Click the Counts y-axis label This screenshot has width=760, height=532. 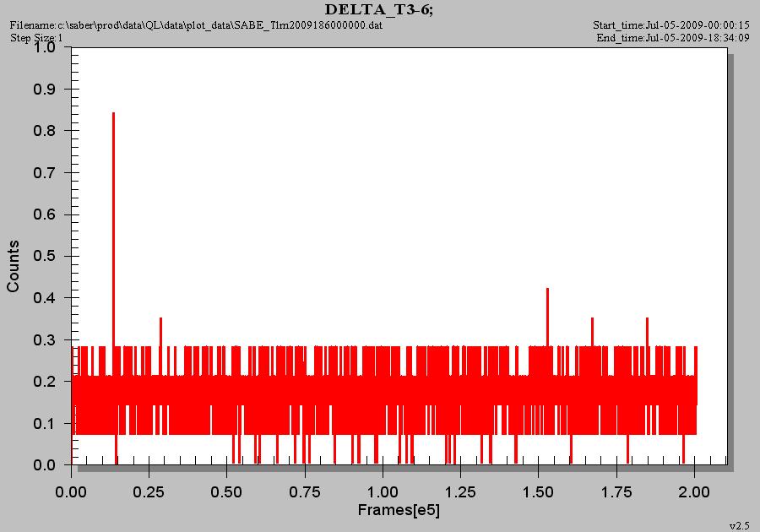tap(13, 266)
